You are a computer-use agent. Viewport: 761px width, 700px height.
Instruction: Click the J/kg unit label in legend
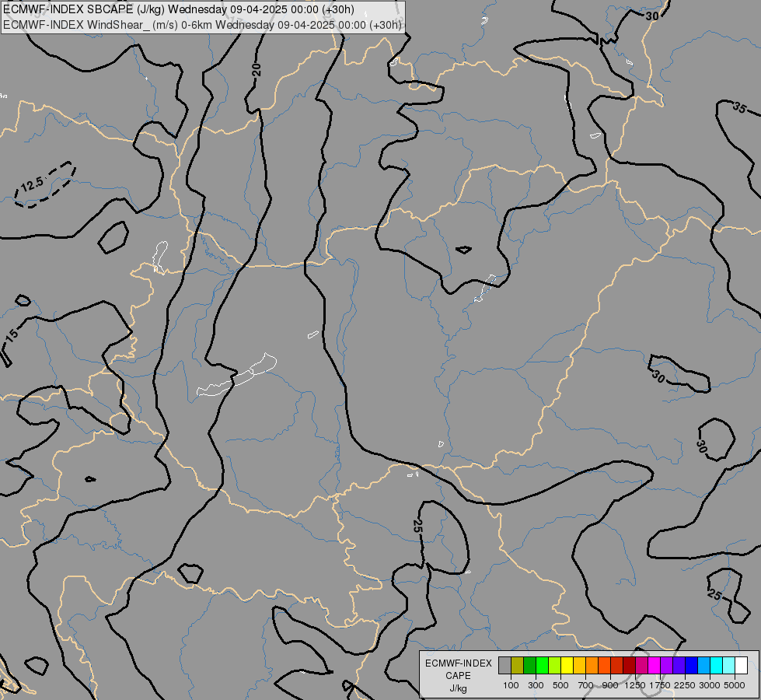click(458, 688)
